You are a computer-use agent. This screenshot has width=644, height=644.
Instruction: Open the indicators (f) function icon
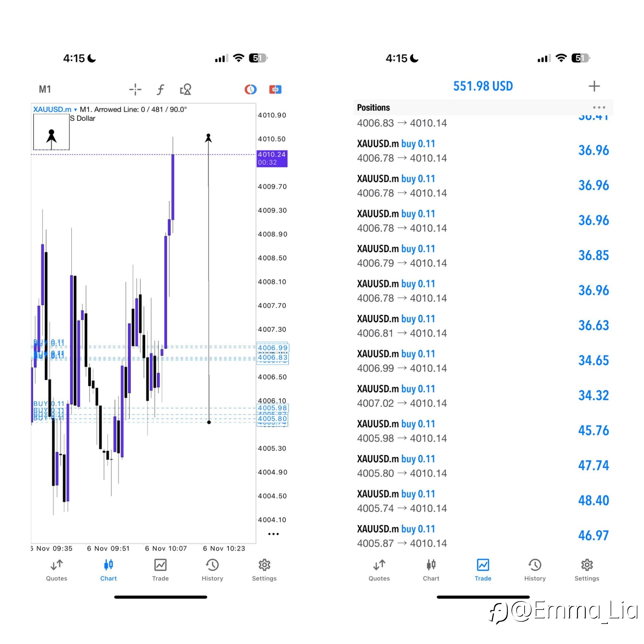(160, 89)
